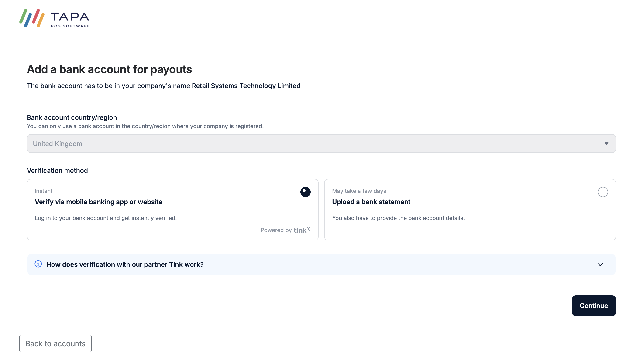Image resolution: width=640 pixels, height=364 pixels.
Task: Click the filled radio indicator on Instant option
Action: (x=305, y=192)
